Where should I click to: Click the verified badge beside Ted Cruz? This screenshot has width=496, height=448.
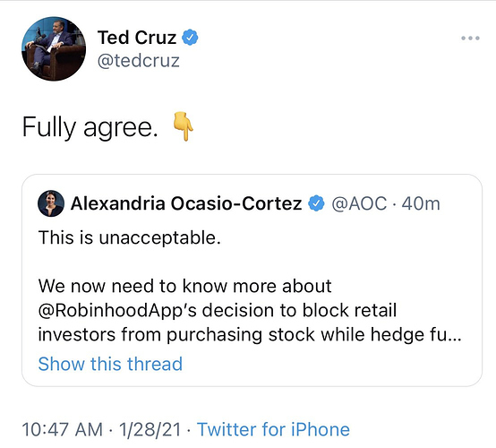click(x=190, y=38)
